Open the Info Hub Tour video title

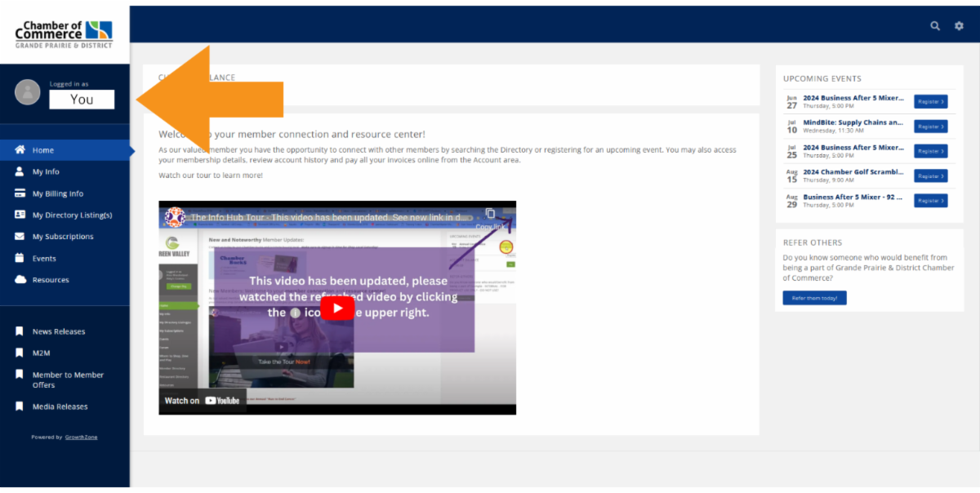click(x=331, y=218)
